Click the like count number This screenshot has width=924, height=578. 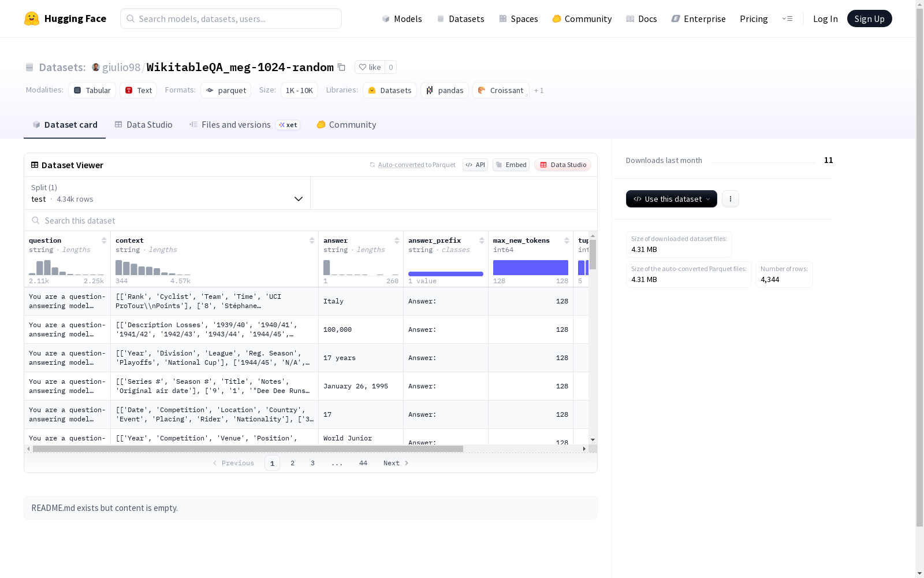(391, 67)
